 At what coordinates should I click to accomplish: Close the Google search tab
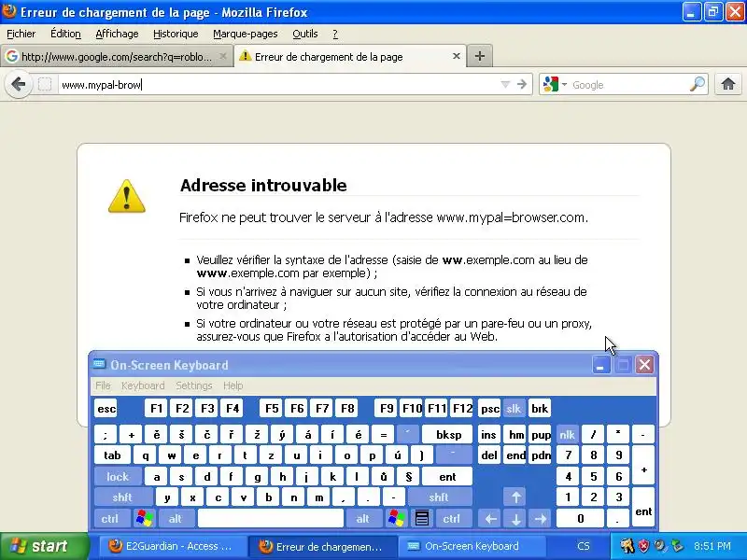tap(222, 56)
